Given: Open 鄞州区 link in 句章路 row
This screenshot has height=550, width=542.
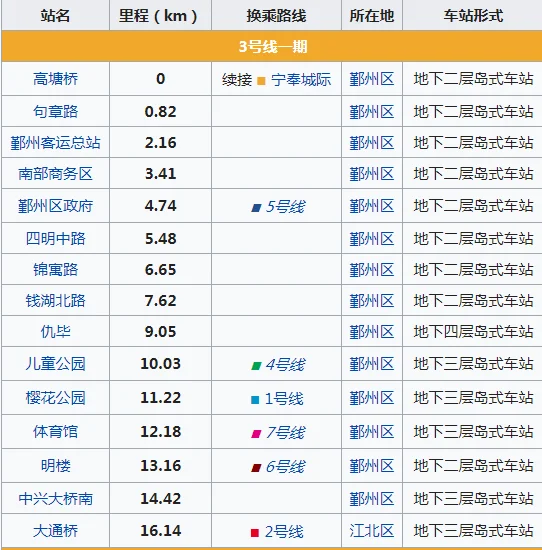Looking at the screenshot, I should (372, 112).
